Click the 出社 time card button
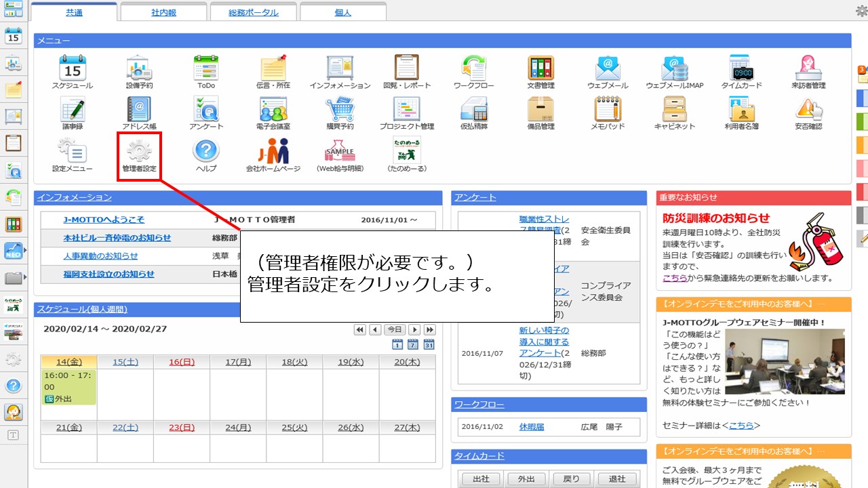Screen dimensions: 868x488 481,479
